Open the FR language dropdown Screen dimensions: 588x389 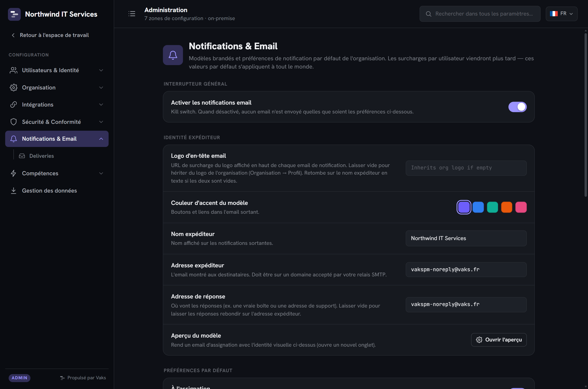pos(561,14)
